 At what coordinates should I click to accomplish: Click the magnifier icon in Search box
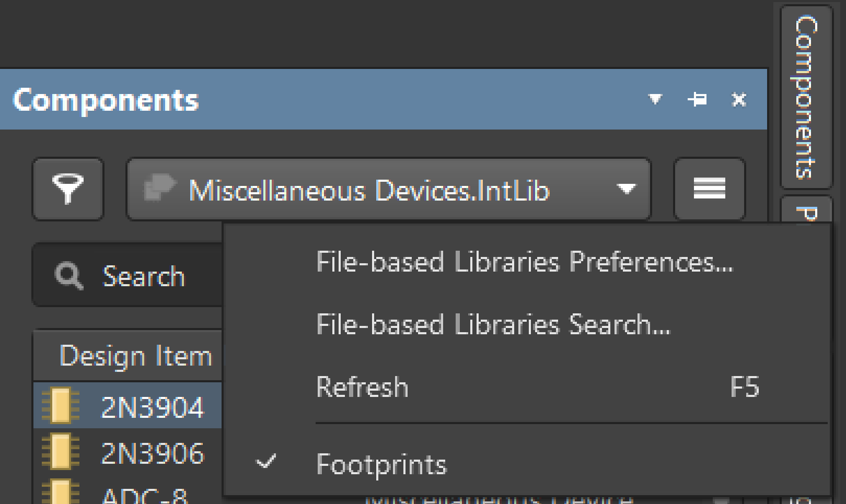69,276
